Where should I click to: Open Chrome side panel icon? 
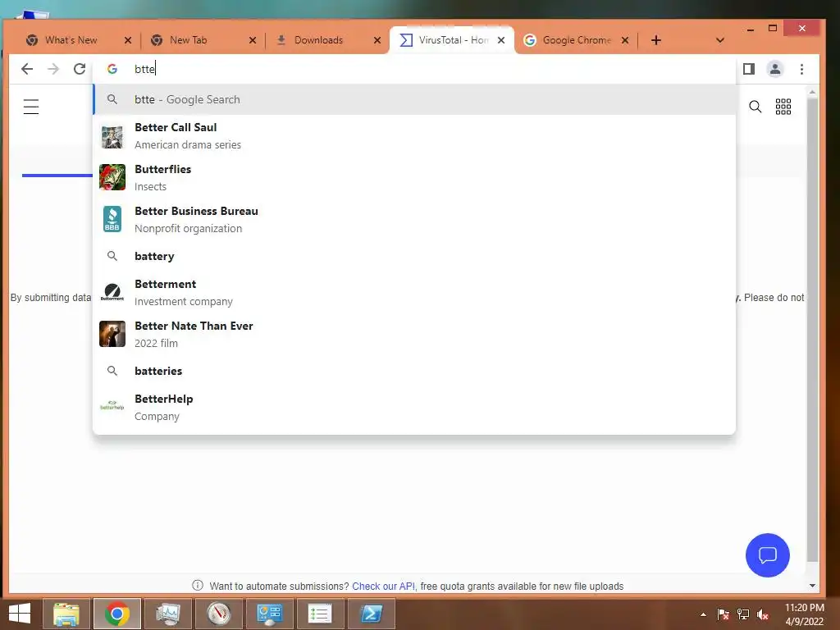[x=748, y=69]
